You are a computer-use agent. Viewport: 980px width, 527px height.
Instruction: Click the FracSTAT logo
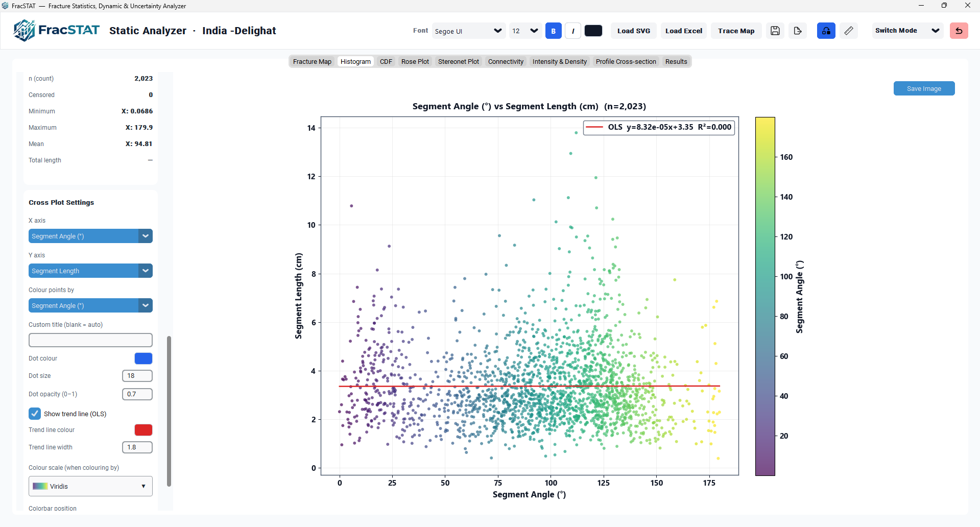click(56, 31)
